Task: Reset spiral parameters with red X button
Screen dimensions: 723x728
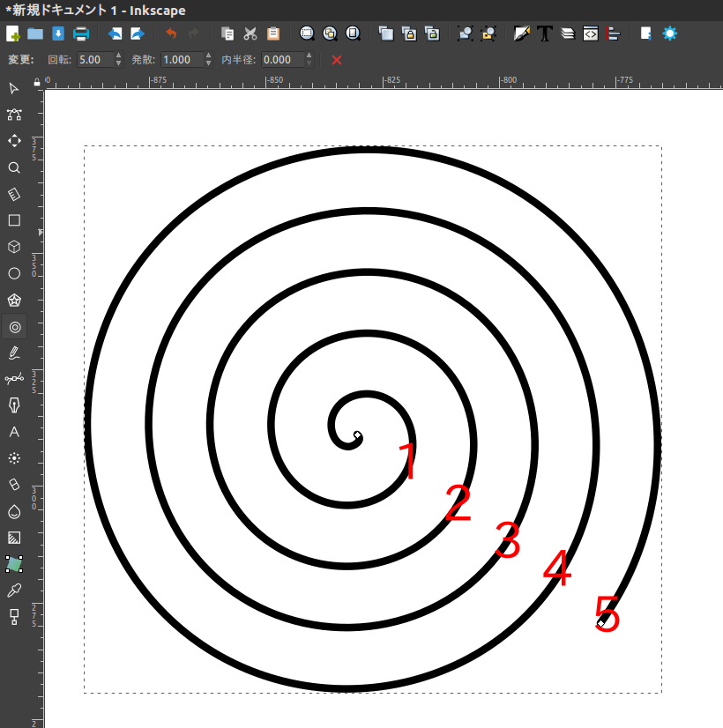Action: [x=337, y=60]
